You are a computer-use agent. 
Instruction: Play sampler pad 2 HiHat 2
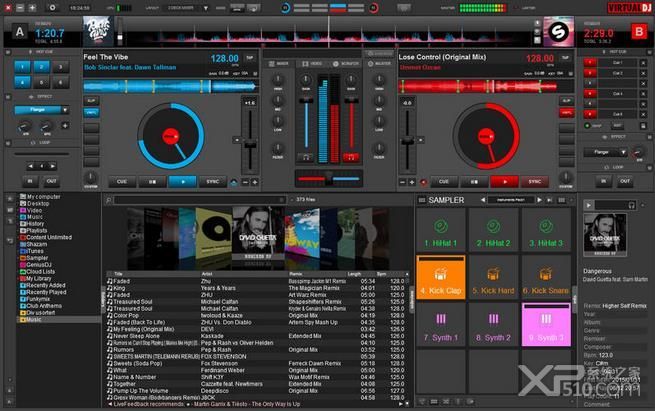(493, 231)
